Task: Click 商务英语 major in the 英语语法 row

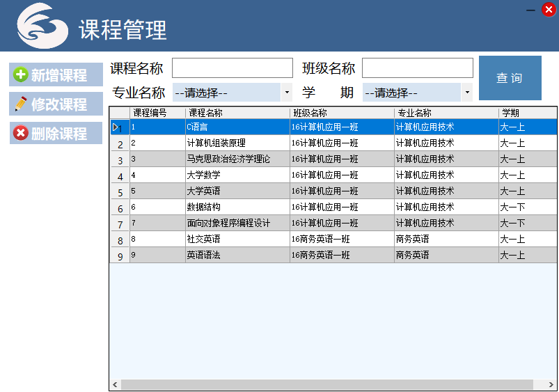Action: click(446, 256)
